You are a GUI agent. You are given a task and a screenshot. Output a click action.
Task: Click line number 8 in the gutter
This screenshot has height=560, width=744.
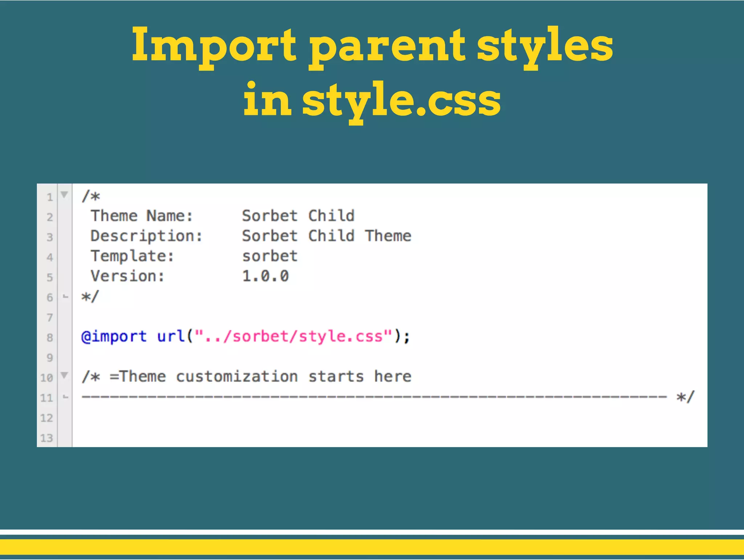pos(50,338)
